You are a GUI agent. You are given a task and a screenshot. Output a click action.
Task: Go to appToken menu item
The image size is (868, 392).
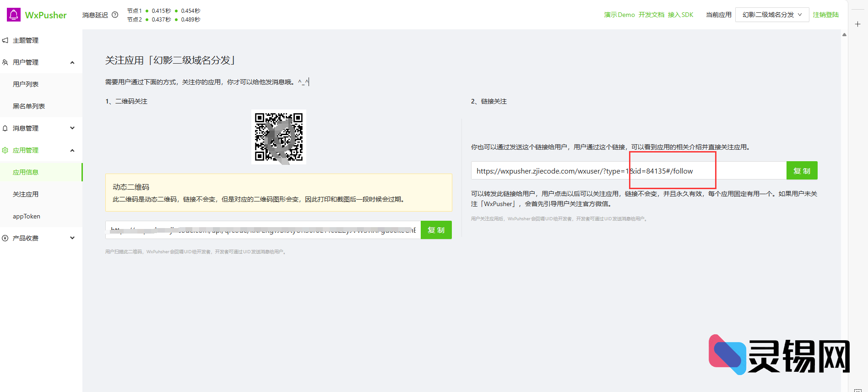click(x=27, y=216)
